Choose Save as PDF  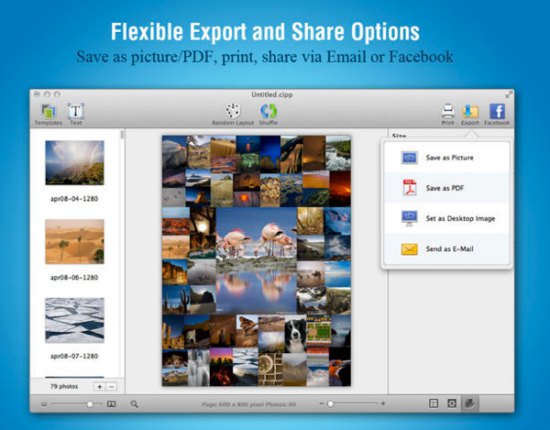(x=447, y=188)
